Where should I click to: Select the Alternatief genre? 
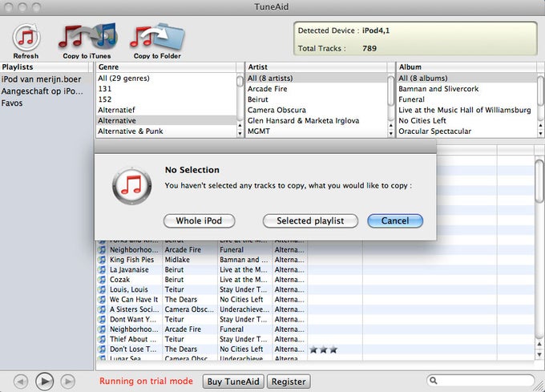[x=166, y=110]
